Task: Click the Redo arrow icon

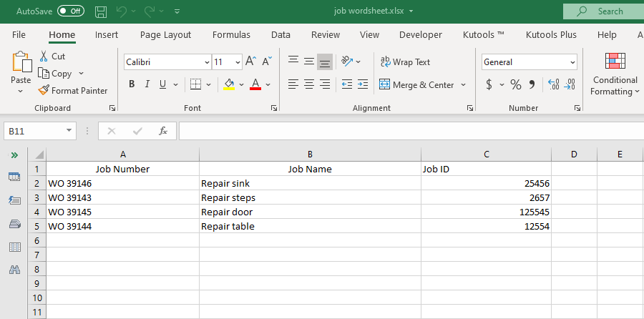Action: [x=149, y=11]
